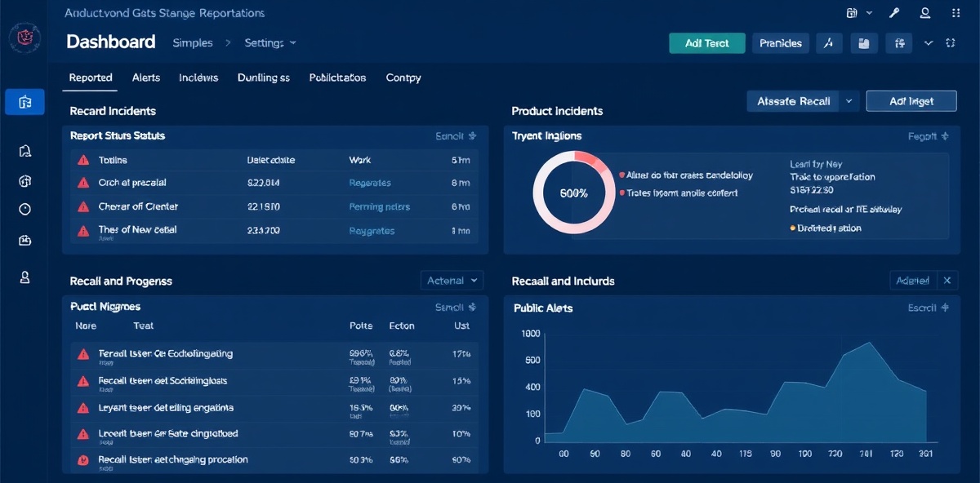Open the 'Dunling ss' tab
Screen dimensions: 980x483
coord(263,78)
